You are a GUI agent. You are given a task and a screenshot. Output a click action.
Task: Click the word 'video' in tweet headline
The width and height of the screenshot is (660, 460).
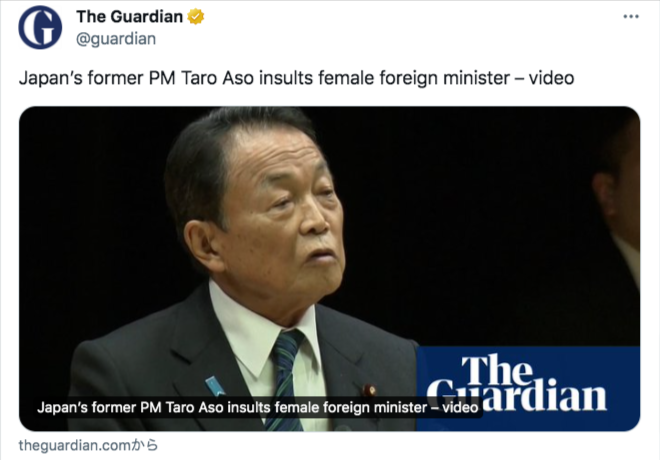click(x=551, y=78)
